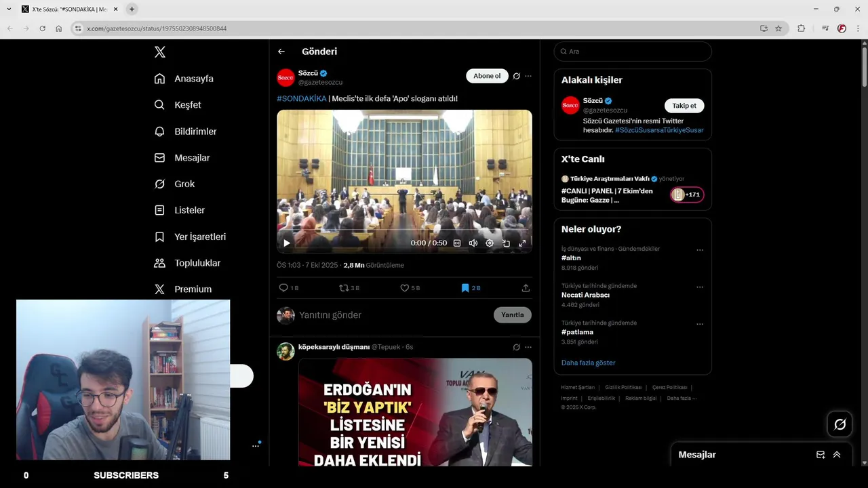Enable picture-in-picture for video
This screenshot has height=488, width=868.
point(506,243)
